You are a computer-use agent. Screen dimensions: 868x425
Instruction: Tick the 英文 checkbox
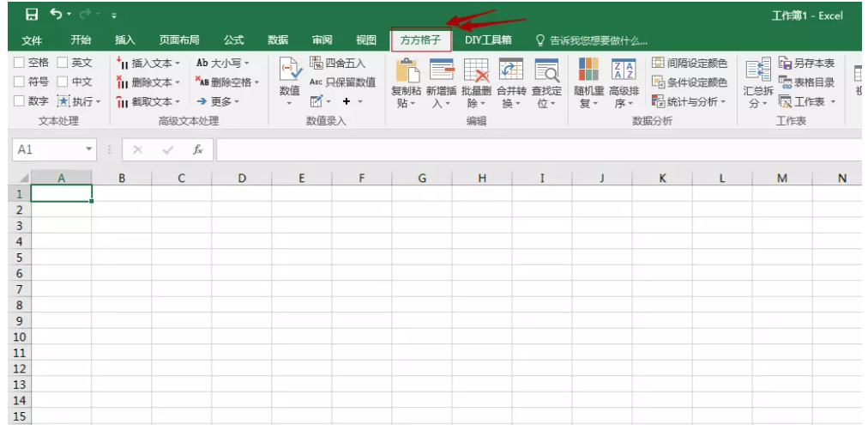pyautogui.click(x=63, y=63)
